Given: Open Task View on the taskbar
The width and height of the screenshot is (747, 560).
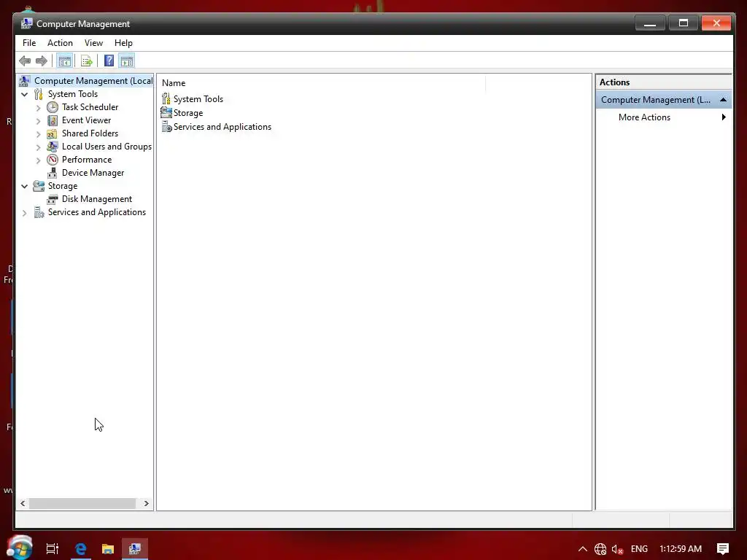Looking at the screenshot, I should 53,548.
